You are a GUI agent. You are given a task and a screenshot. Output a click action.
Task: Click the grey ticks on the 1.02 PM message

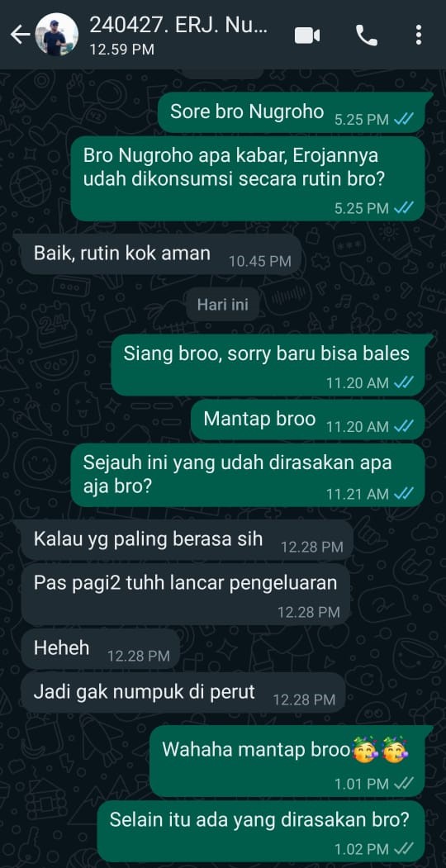point(403,849)
